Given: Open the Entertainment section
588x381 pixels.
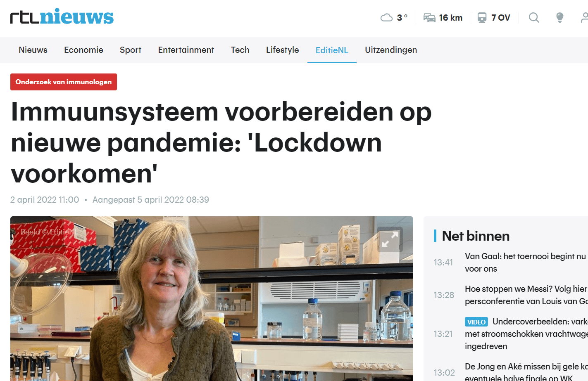Looking at the screenshot, I should (x=186, y=50).
